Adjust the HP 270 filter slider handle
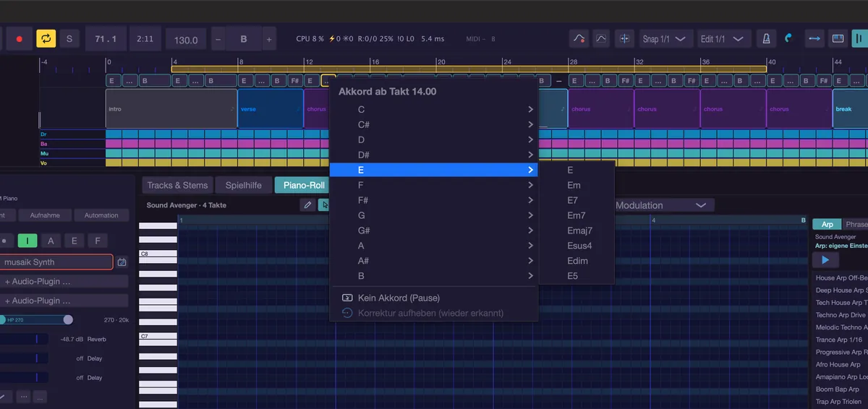Viewport: 868px width, 409px height. [x=68, y=319]
